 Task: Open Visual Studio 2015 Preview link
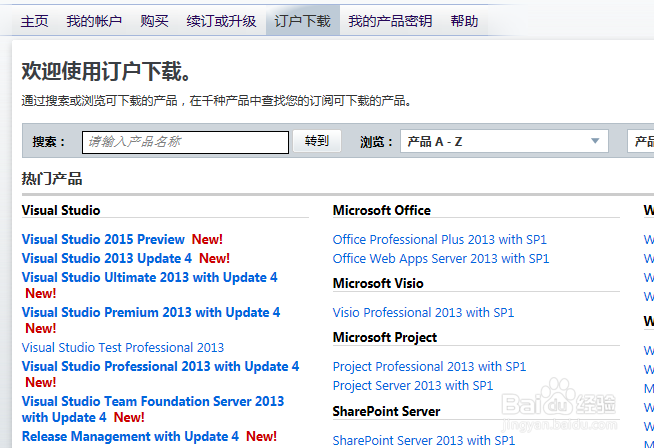coord(103,239)
